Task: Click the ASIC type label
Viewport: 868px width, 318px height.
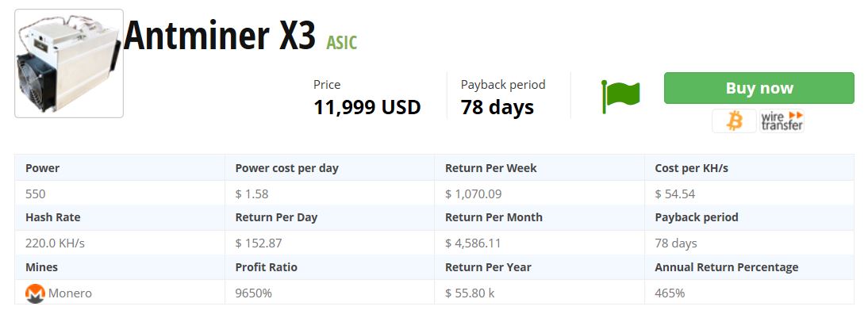Action: tap(342, 43)
